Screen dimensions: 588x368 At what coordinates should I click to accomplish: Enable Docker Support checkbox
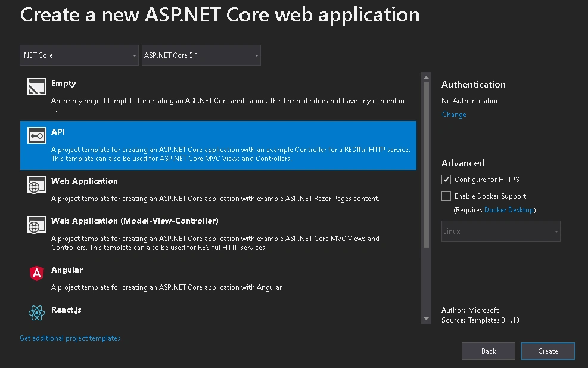coord(446,196)
